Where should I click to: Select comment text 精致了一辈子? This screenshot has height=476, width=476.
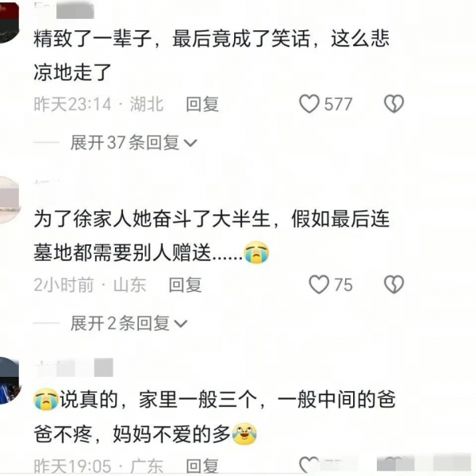pyautogui.click(x=93, y=39)
